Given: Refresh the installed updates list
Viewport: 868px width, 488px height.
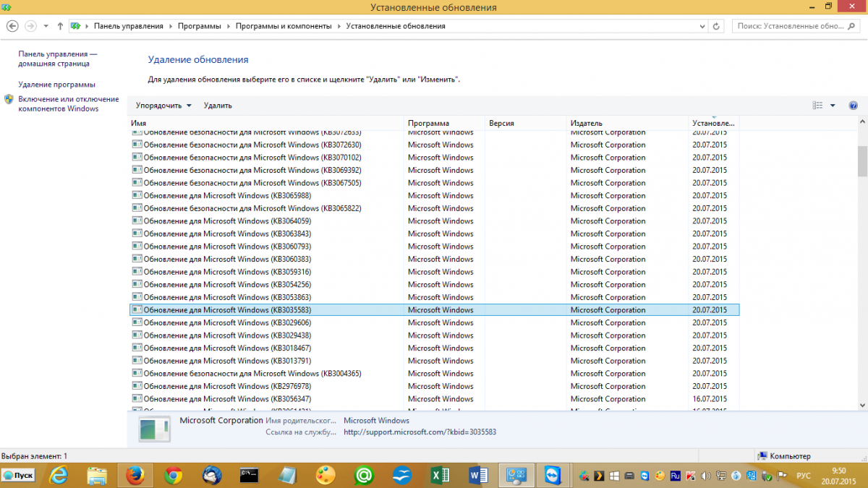Looking at the screenshot, I should [x=716, y=26].
